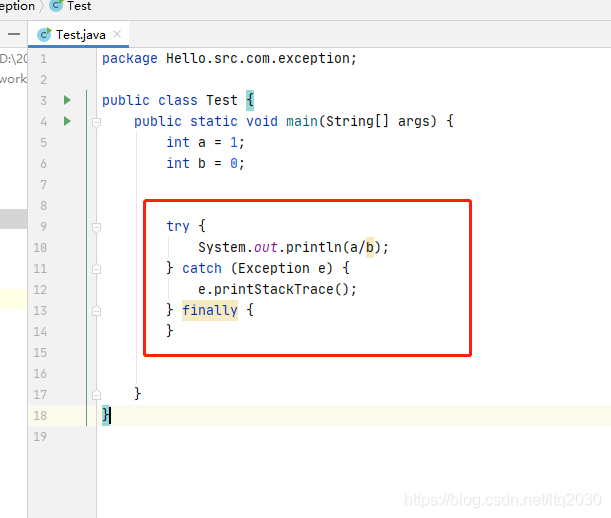Click the 'int b = 0;' declaration
This screenshot has width=611, height=518.
coord(205,163)
